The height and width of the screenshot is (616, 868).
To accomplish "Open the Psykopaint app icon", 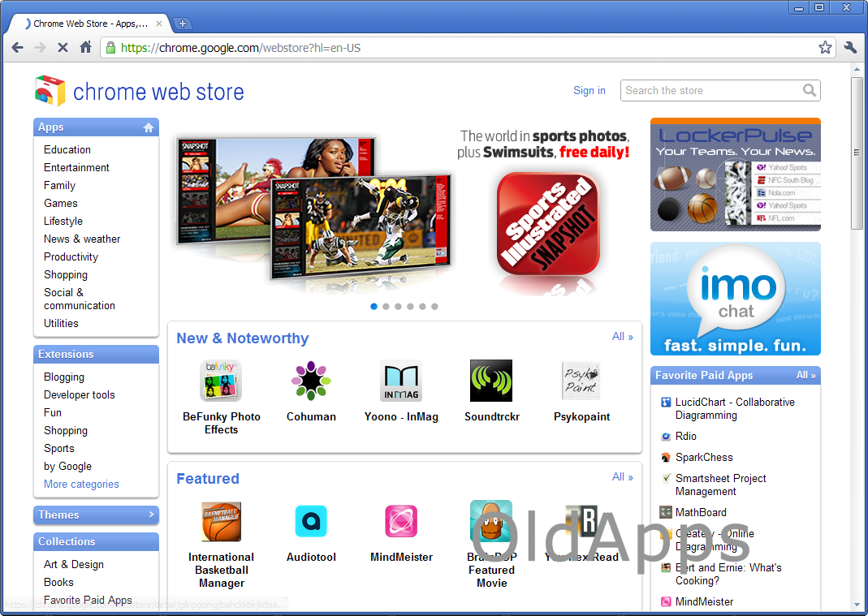I will 581,381.
